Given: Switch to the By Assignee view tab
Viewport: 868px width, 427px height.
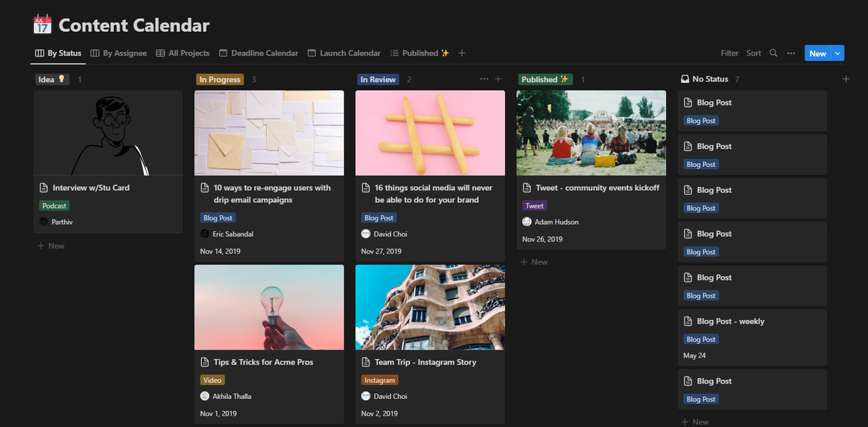Looking at the screenshot, I should pyautogui.click(x=119, y=53).
